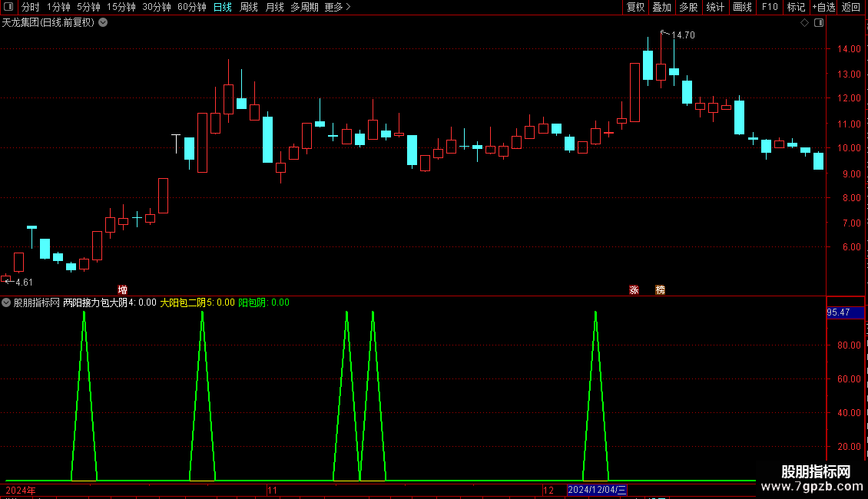Click the 天龙集团(日线.前复权) title
This screenshot has width=868, height=499.
point(48,23)
